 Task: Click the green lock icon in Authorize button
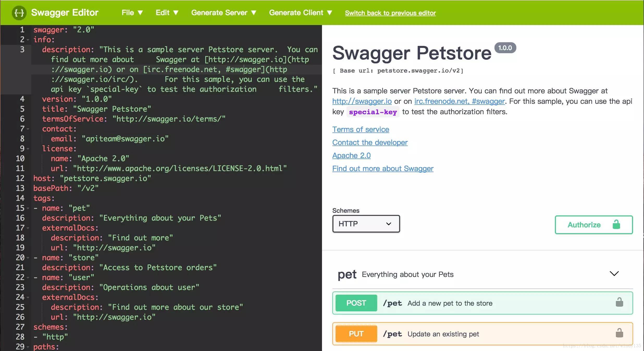(616, 225)
